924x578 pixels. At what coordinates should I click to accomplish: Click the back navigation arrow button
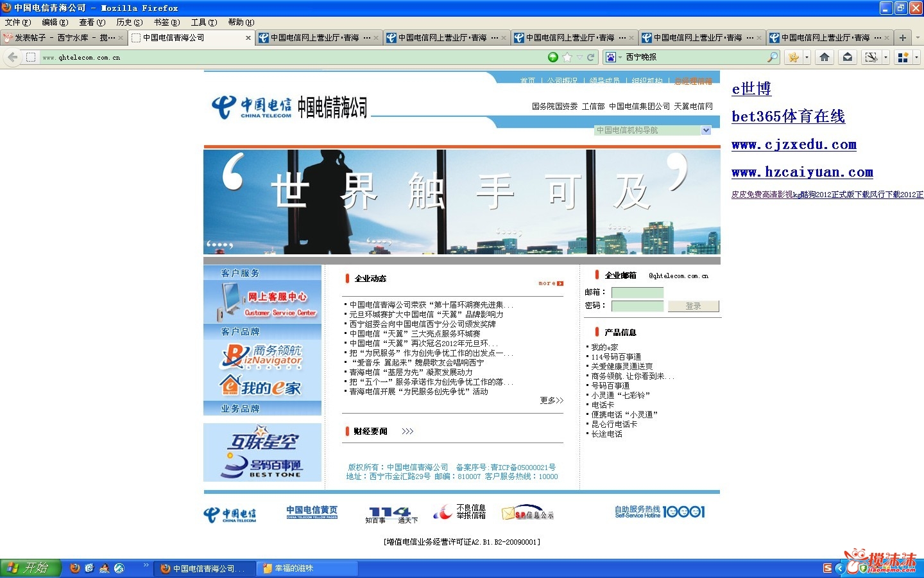click(13, 57)
